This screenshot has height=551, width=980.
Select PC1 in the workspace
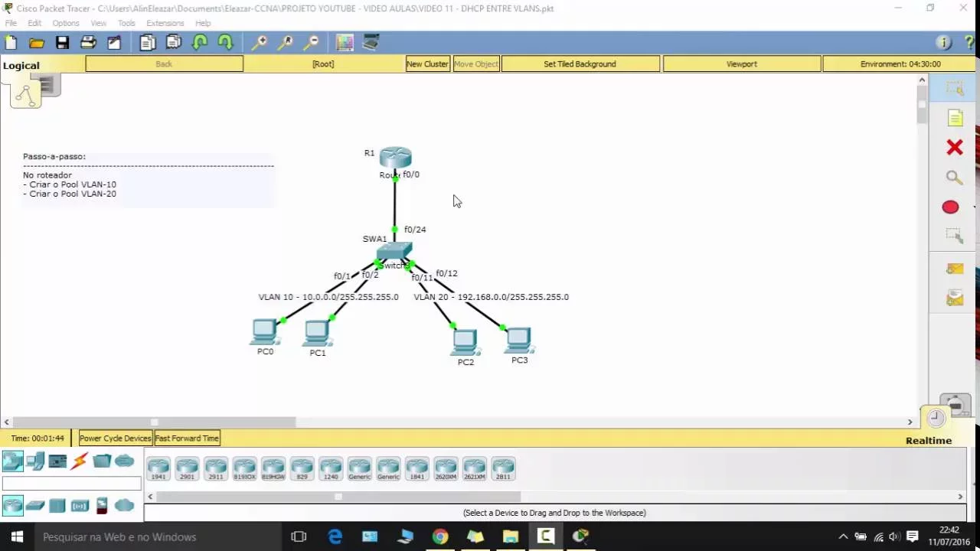(317, 334)
